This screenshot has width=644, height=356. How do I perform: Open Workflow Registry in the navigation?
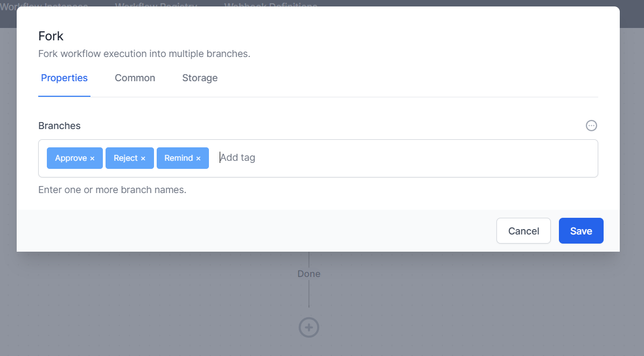[156, 6]
